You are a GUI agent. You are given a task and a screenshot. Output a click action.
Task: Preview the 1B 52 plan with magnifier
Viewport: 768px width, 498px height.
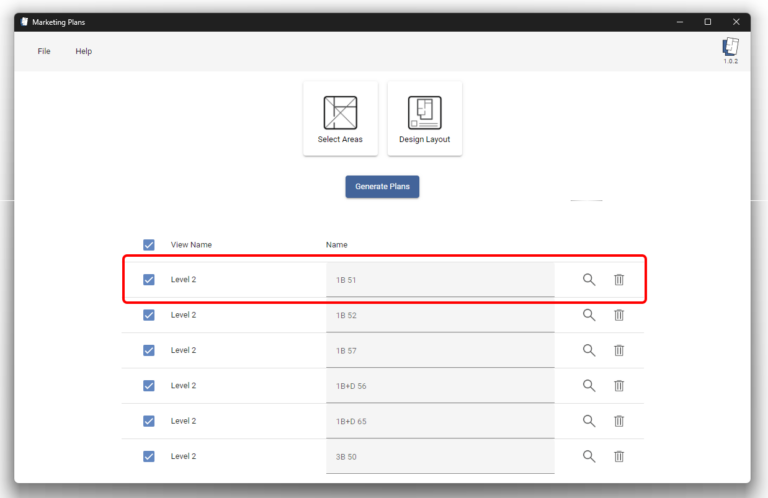[589, 315]
